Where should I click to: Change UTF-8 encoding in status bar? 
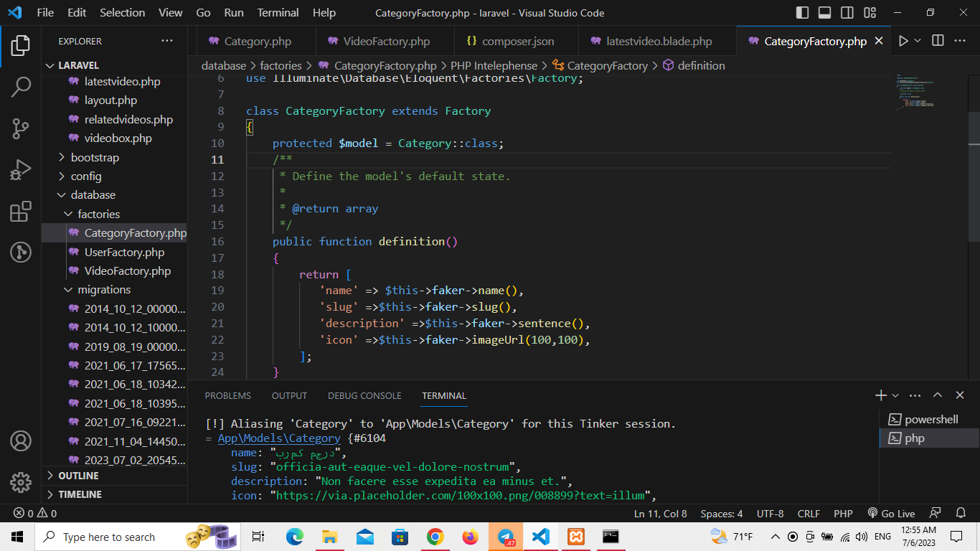[770, 514]
